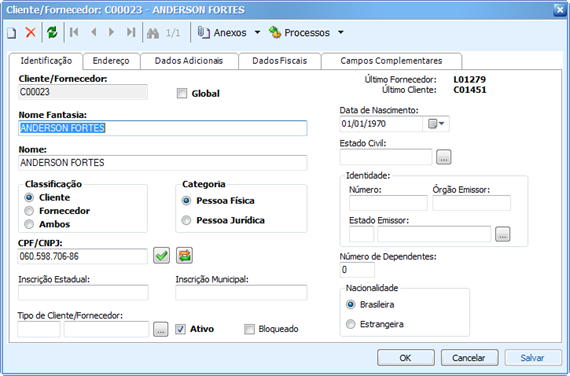Open the Campos Complementares tab
The image size is (570, 376).
(x=391, y=61)
